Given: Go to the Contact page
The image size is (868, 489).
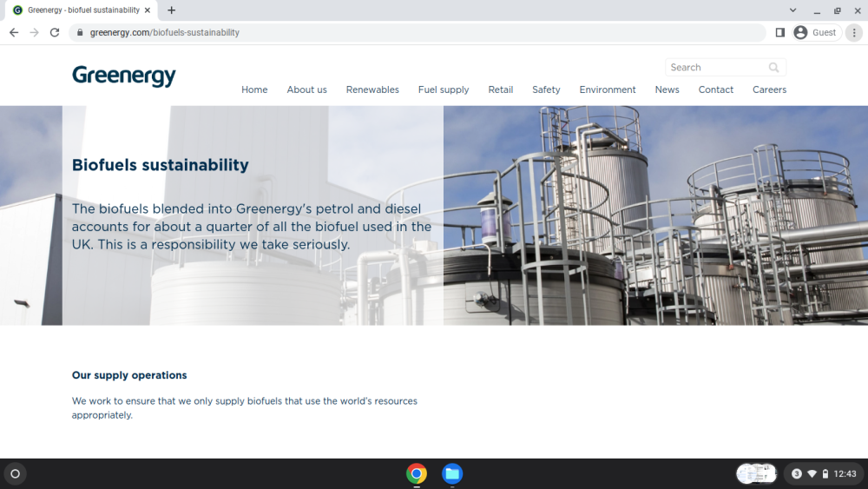Looking at the screenshot, I should pyautogui.click(x=716, y=89).
